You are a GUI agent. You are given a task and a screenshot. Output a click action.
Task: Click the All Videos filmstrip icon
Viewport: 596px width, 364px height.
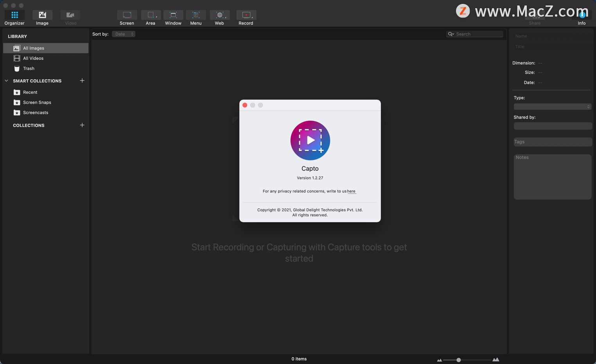click(x=17, y=58)
